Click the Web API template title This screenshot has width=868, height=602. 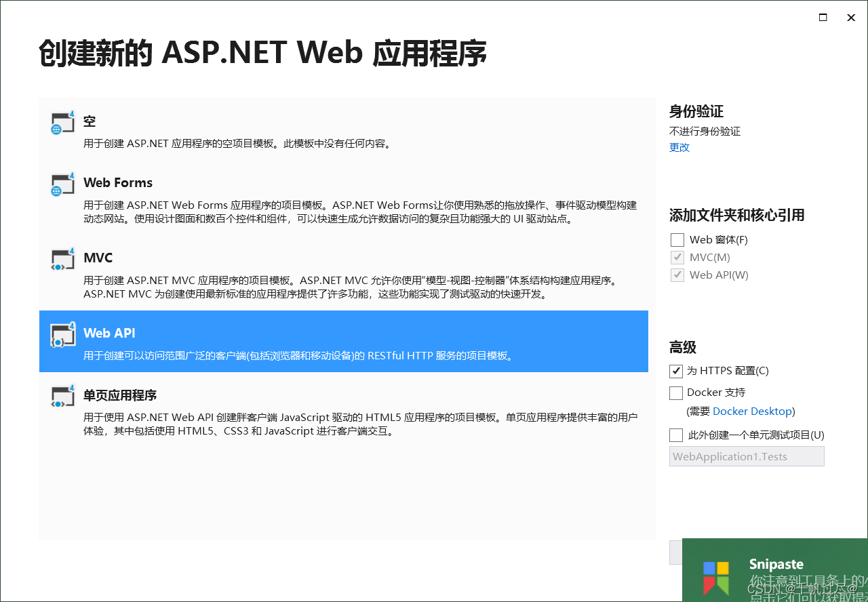[109, 333]
